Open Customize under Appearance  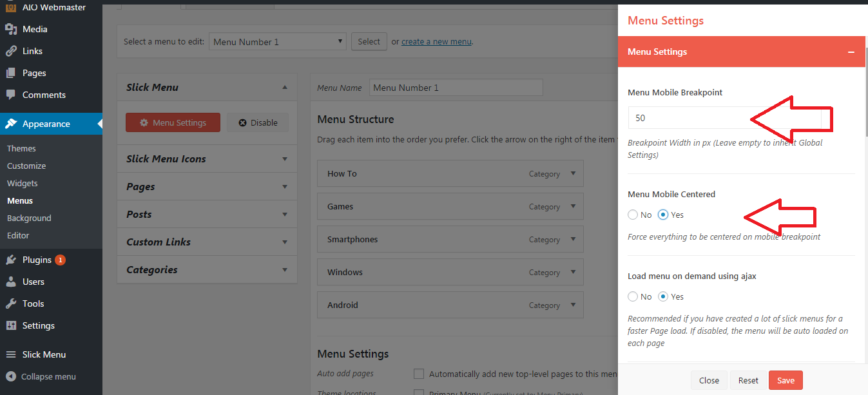26,166
